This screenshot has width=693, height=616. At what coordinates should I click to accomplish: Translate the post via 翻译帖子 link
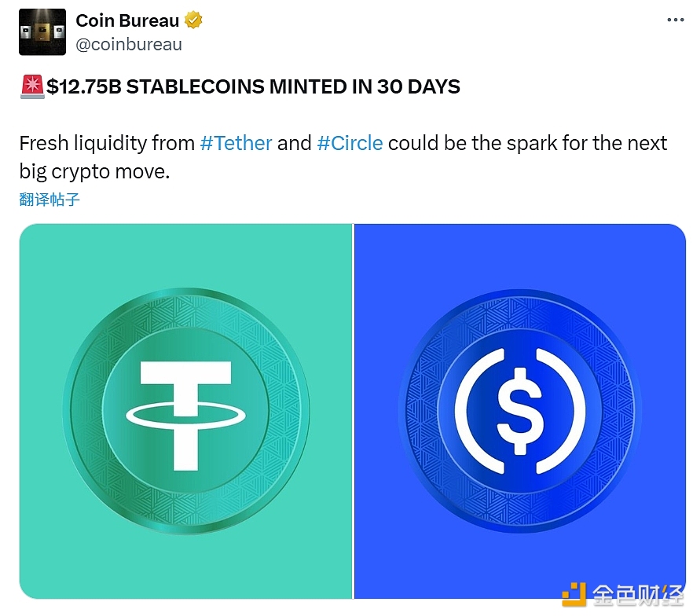pos(49,199)
